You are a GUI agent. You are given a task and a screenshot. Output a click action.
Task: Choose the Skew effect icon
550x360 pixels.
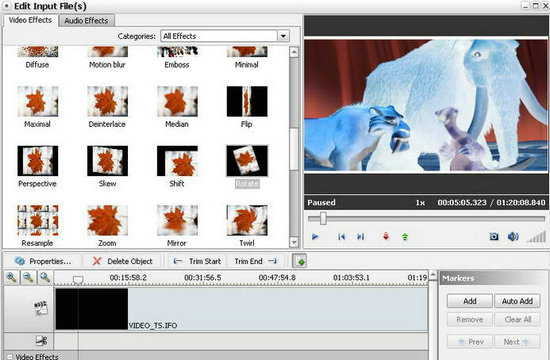click(107, 161)
